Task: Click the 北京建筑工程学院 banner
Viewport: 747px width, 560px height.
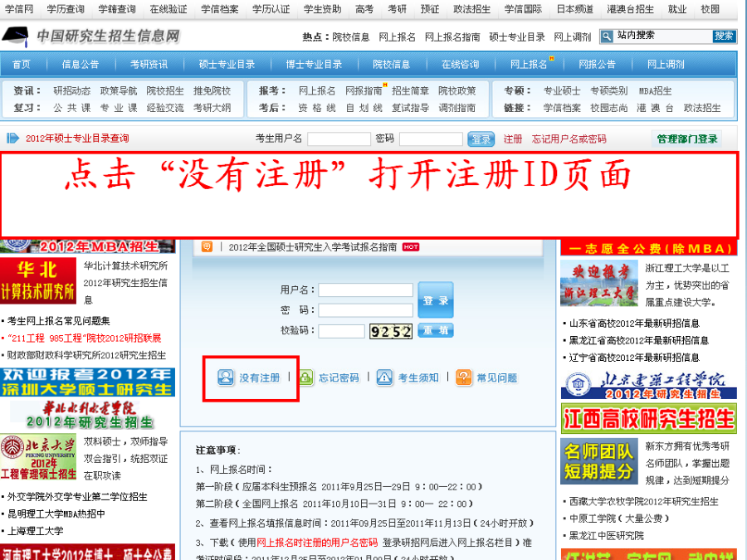Action: pos(648,385)
